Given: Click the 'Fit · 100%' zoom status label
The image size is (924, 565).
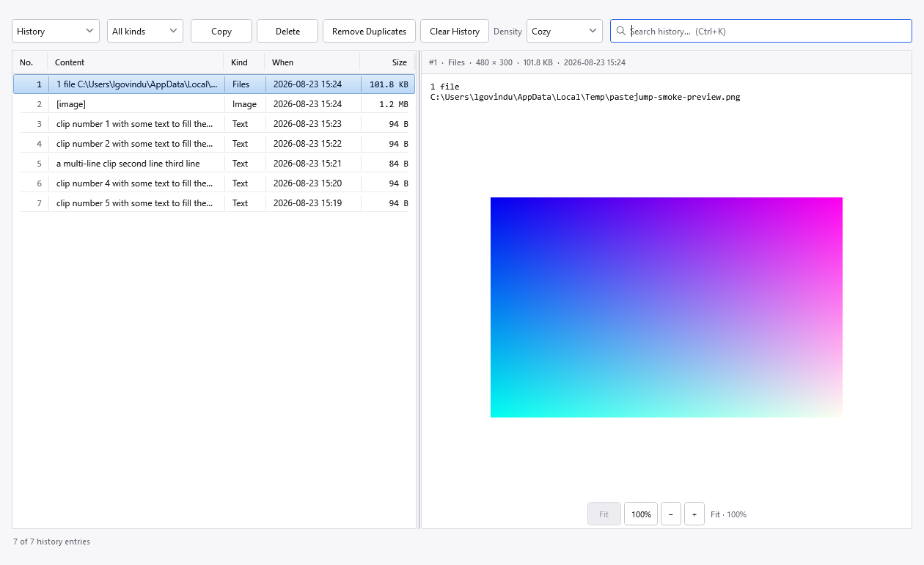Looking at the screenshot, I should [728, 514].
